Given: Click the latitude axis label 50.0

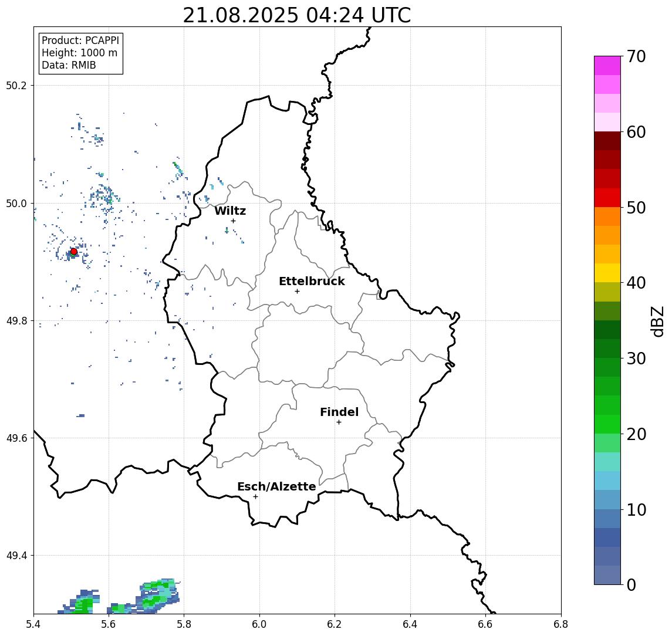Looking at the screenshot, I should 16,203.
